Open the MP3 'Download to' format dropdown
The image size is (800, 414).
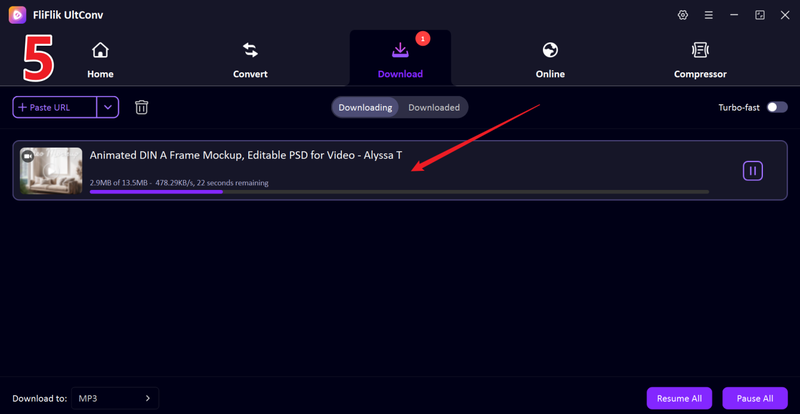coord(115,398)
